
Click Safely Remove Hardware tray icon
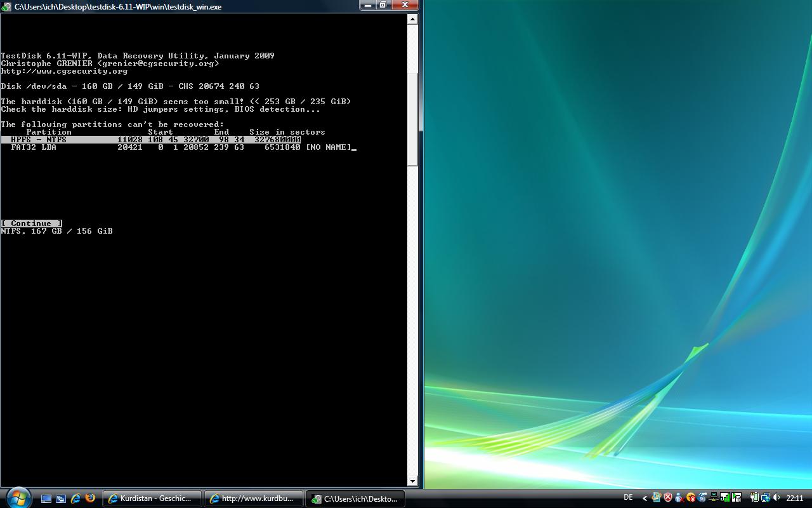(x=702, y=497)
